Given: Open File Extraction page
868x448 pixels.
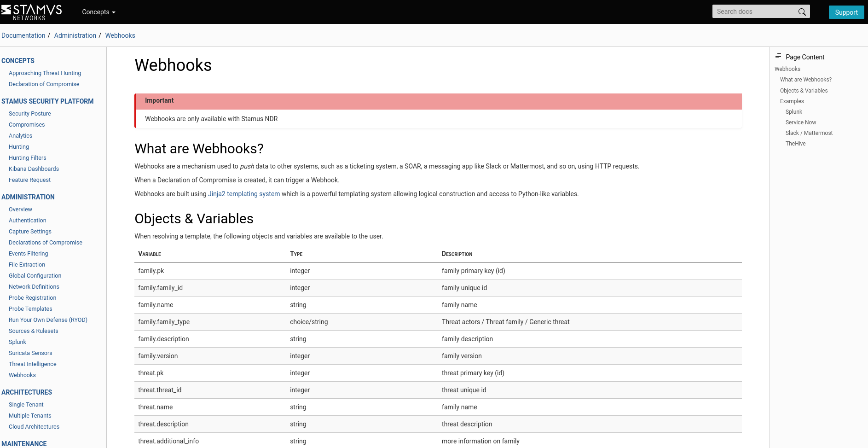Looking at the screenshot, I should point(27,265).
